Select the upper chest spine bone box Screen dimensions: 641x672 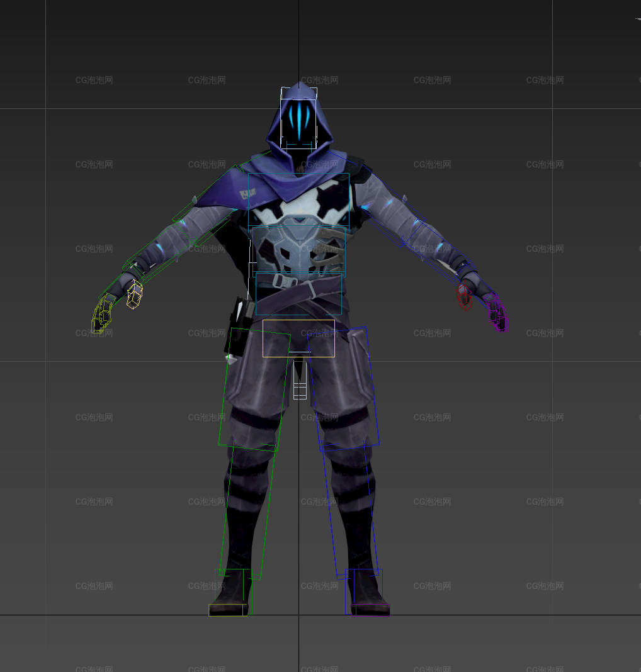pyautogui.click(x=299, y=199)
